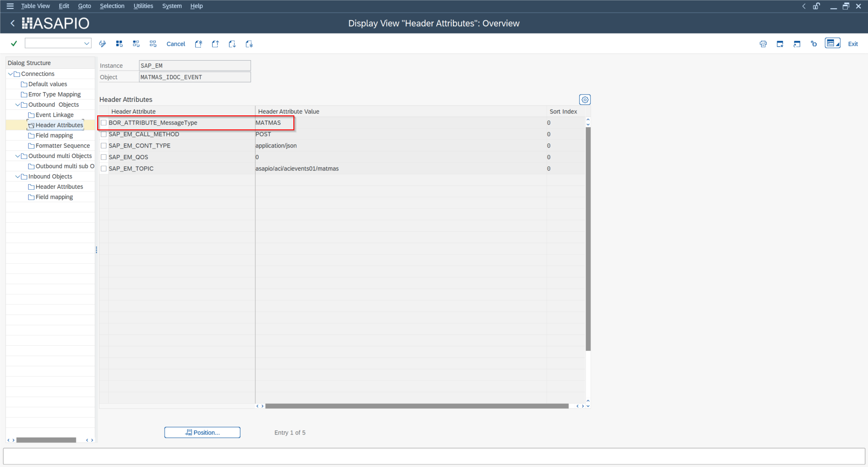Select Outbound multi sub O tree node
Image resolution: width=868 pixels, height=467 pixels.
click(61, 167)
